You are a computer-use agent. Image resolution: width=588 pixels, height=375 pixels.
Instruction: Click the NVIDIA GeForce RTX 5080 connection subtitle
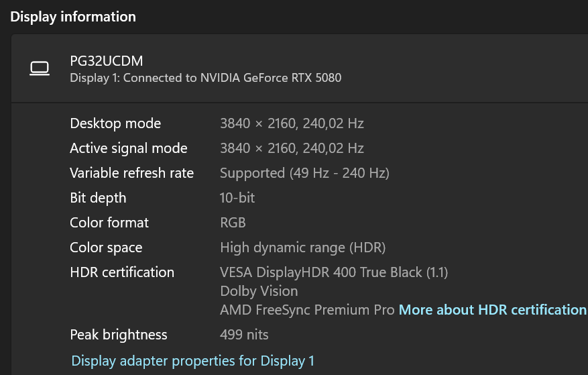click(x=205, y=78)
